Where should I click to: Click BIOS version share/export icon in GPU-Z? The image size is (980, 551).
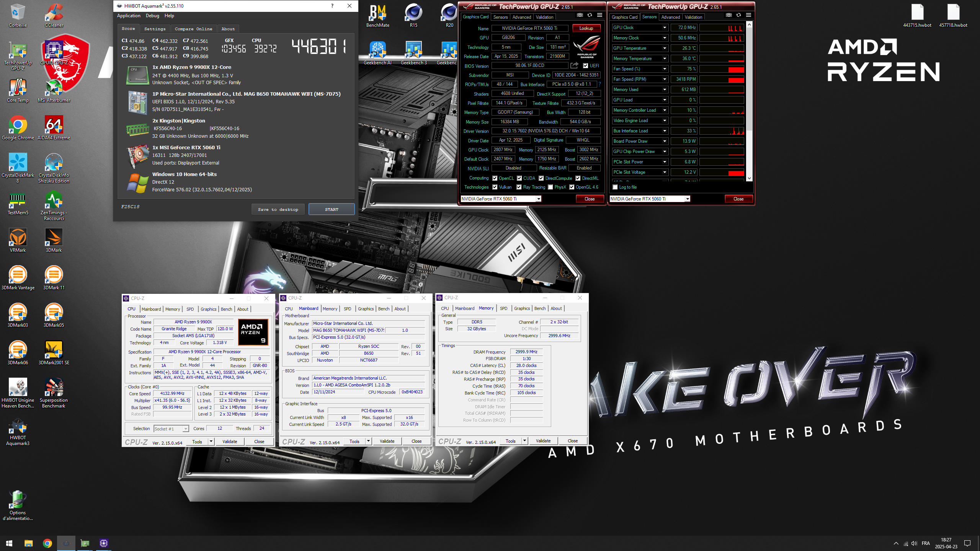[x=574, y=65]
